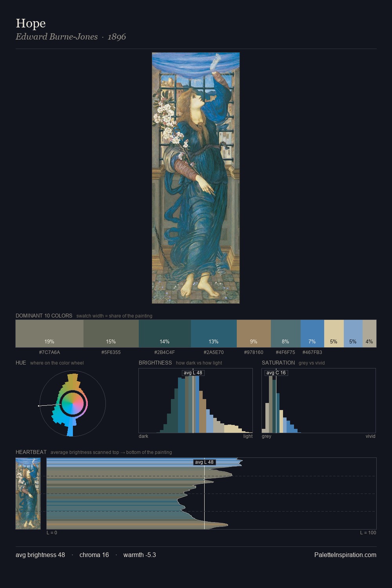
Task: Click the 'light' axis label
Action: 248,436
